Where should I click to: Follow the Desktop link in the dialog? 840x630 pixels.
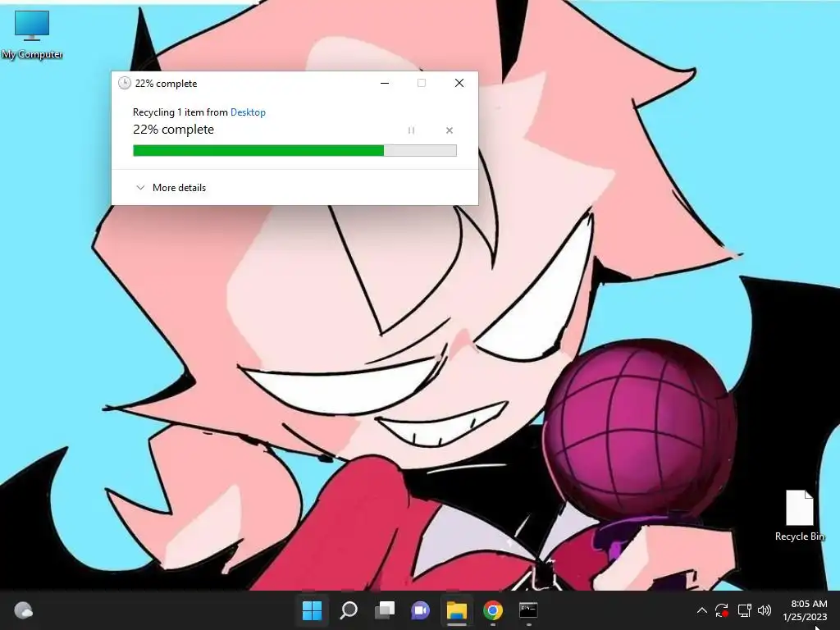[248, 112]
